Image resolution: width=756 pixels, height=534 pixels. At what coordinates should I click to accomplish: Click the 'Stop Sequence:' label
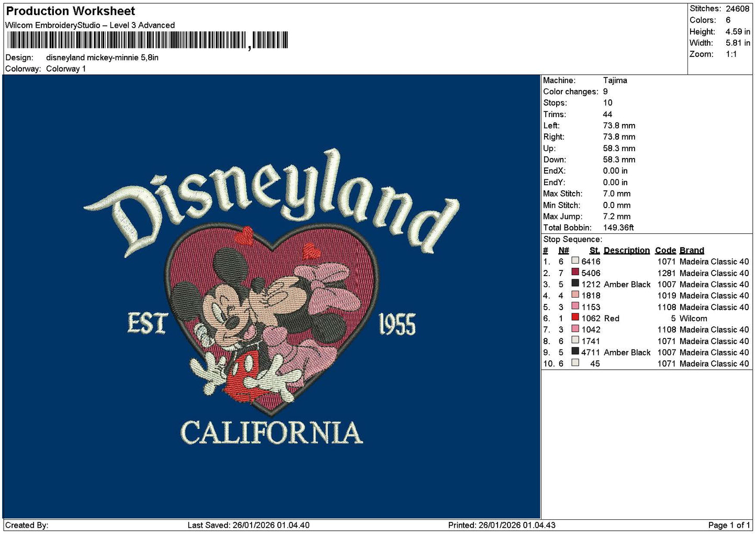click(572, 239)
